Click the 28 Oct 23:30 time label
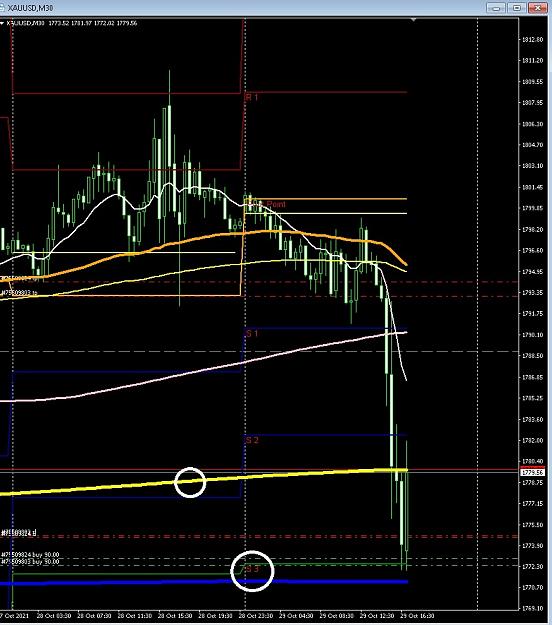 tap(256, 616)
